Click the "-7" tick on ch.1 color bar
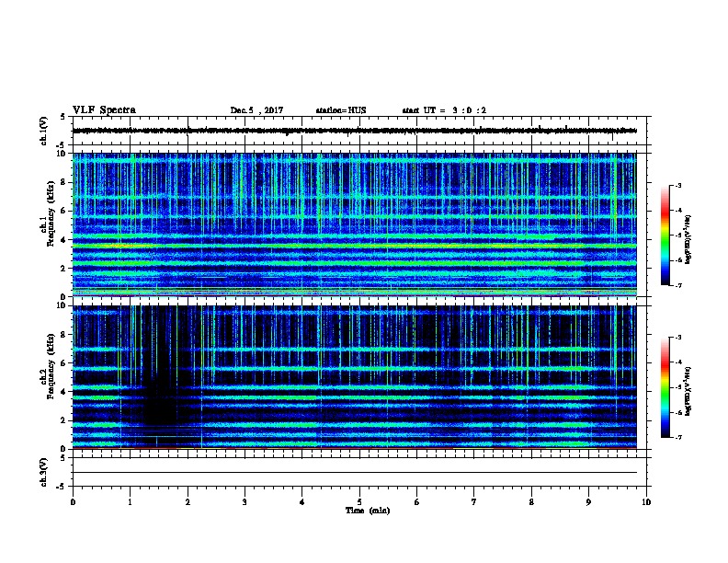This screenshot has width=728, height=563. click(x=678, y=285)
